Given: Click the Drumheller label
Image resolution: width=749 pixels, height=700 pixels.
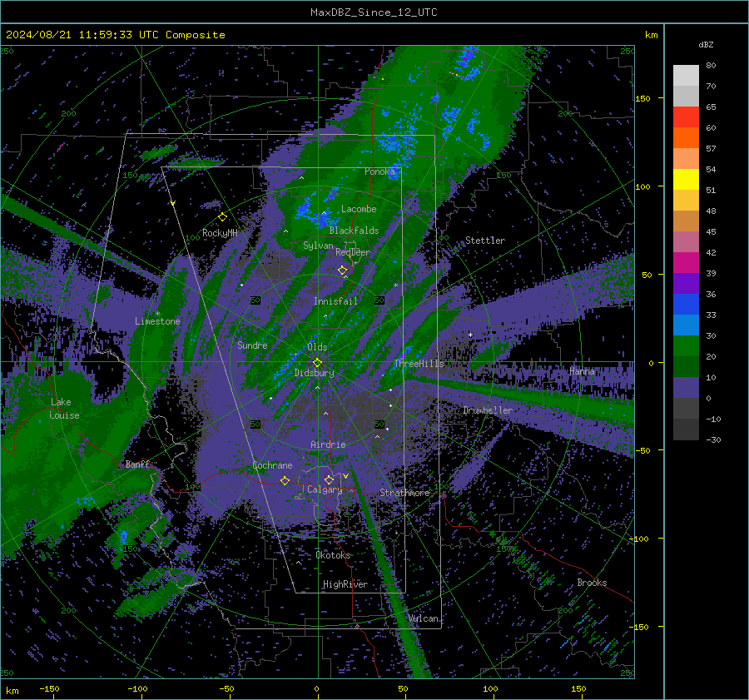Looking at the screenshot, I should pos(488,410).
